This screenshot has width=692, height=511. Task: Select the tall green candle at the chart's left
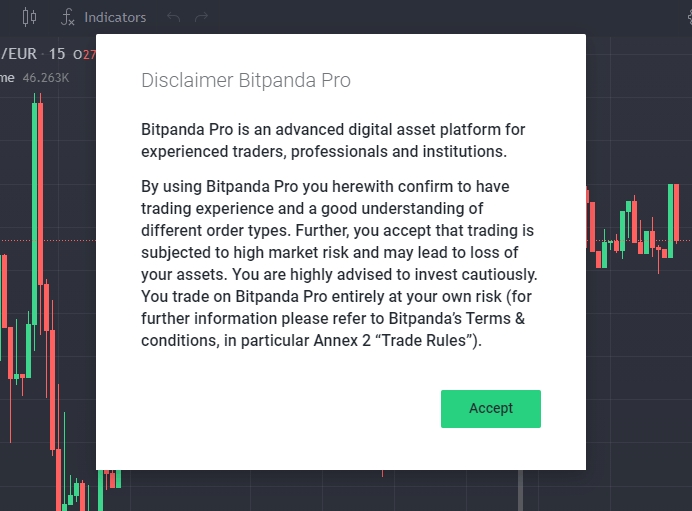pyautogui.click(x=35, y=207)
